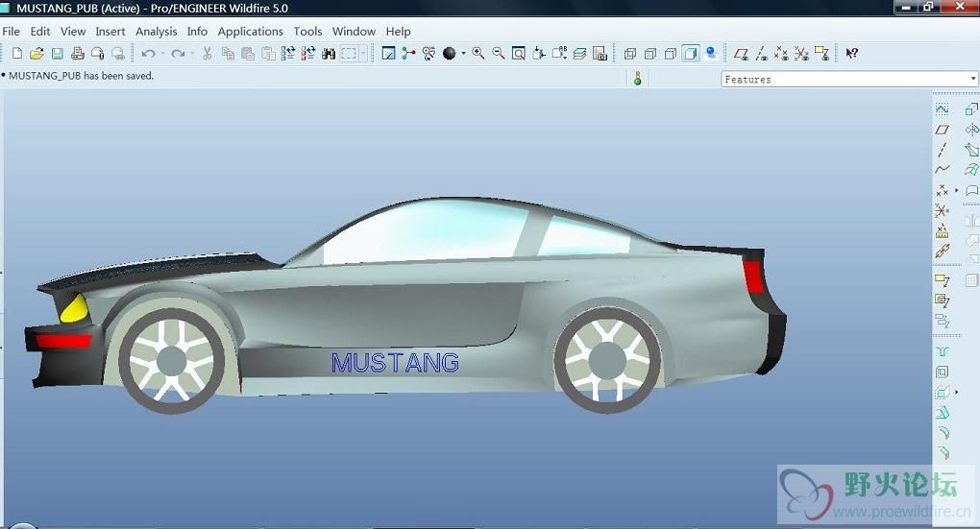Open the Layers icon

coord(580,54)
